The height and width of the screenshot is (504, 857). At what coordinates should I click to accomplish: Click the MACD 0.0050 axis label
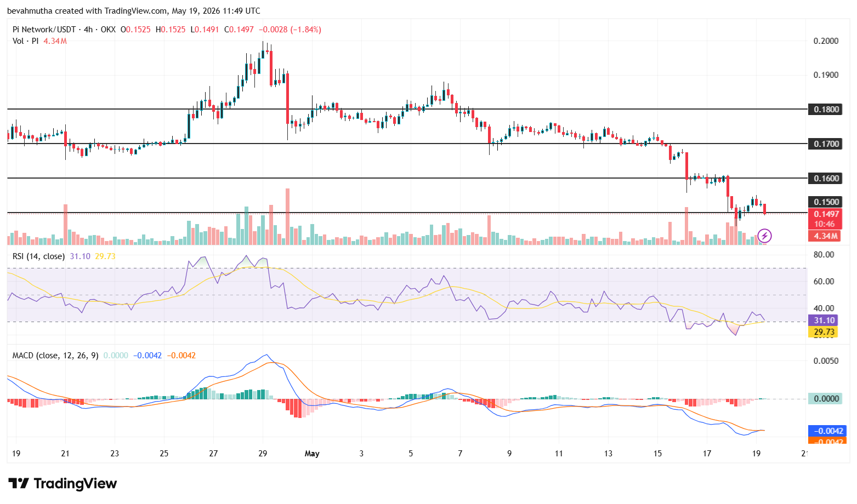[x=826, y=361]
